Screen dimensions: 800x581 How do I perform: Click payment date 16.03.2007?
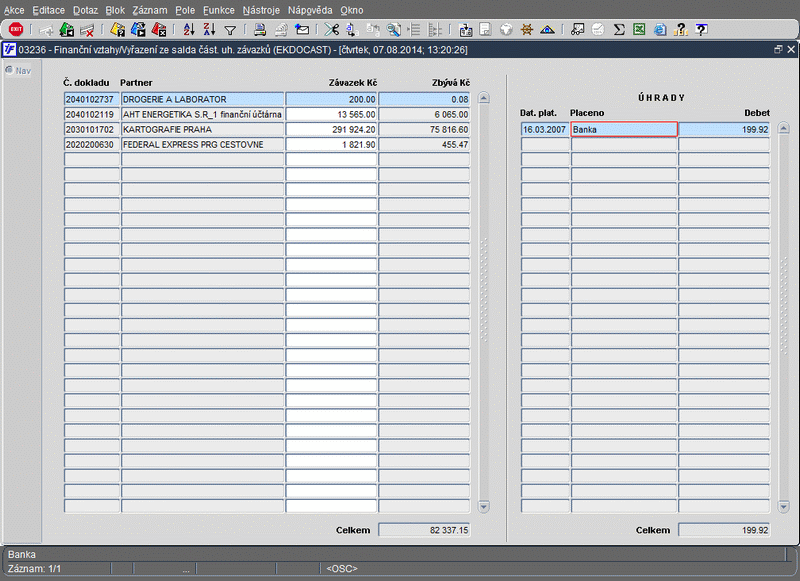point(545,130)
